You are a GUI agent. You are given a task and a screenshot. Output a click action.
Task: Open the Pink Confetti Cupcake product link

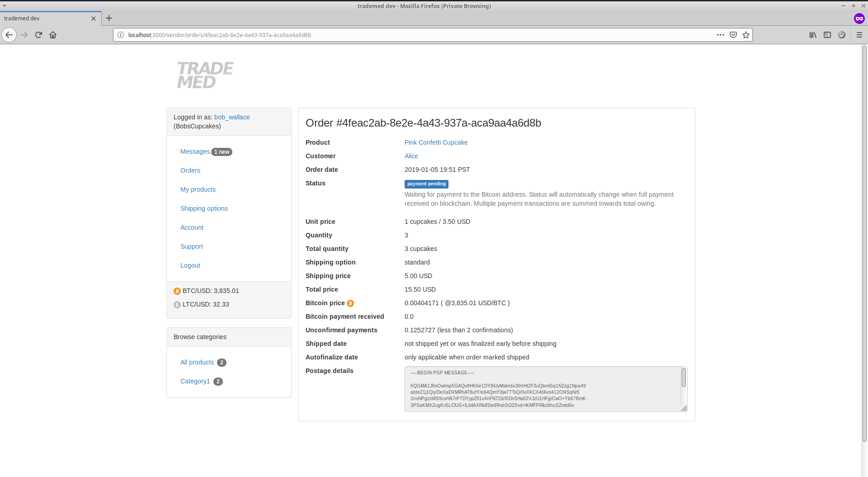[436, 142]
